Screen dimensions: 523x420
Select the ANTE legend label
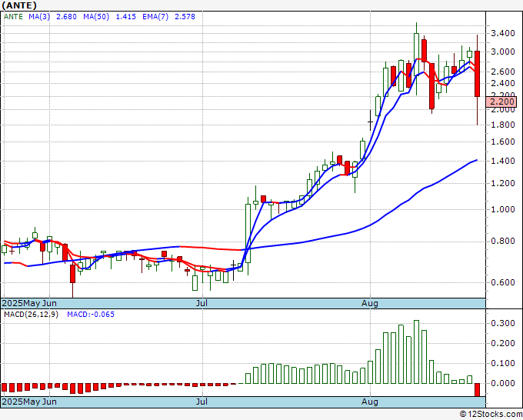[x=13, y=17]
